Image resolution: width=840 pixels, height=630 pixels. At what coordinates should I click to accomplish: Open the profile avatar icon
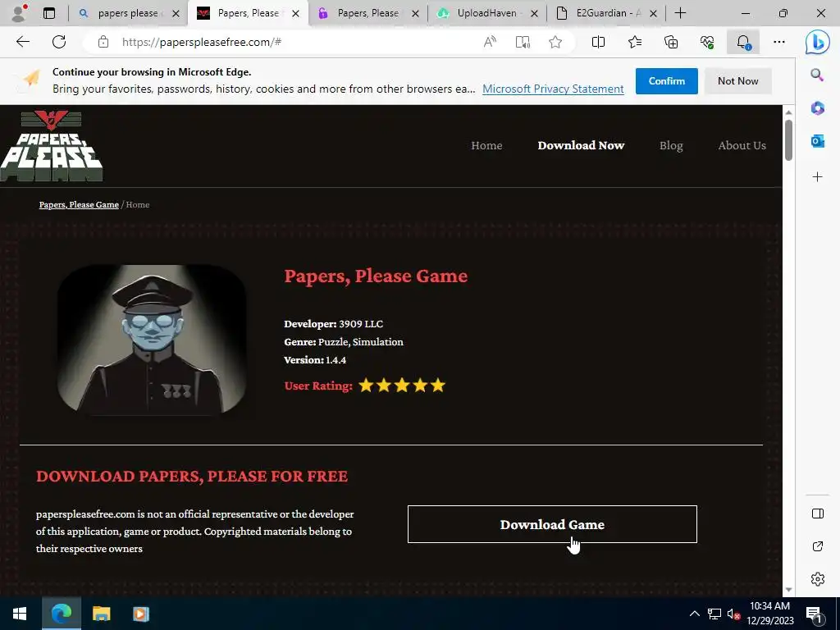point(20,13)
